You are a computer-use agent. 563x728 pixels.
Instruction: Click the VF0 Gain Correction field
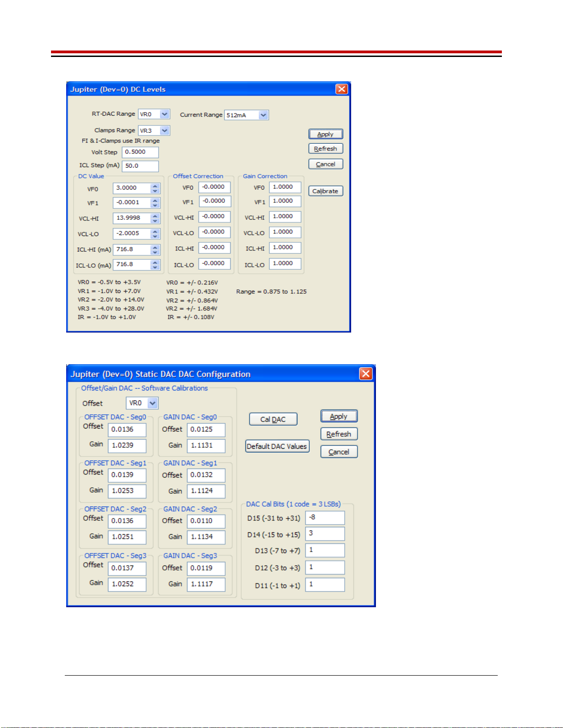(x=285, y=187)
